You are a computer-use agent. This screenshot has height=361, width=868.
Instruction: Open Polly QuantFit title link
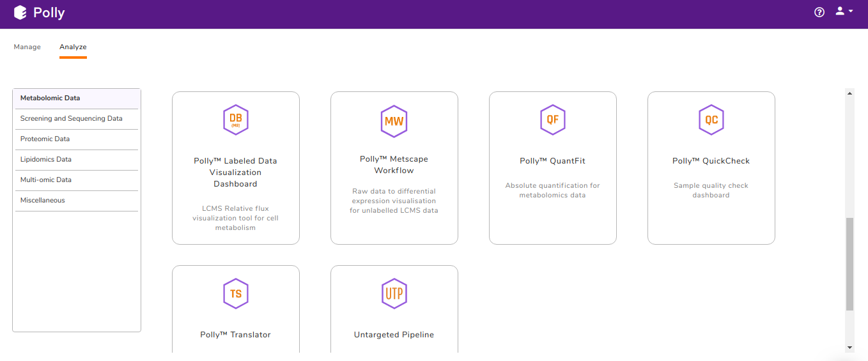pyautogui.click(x=553, y=161)
